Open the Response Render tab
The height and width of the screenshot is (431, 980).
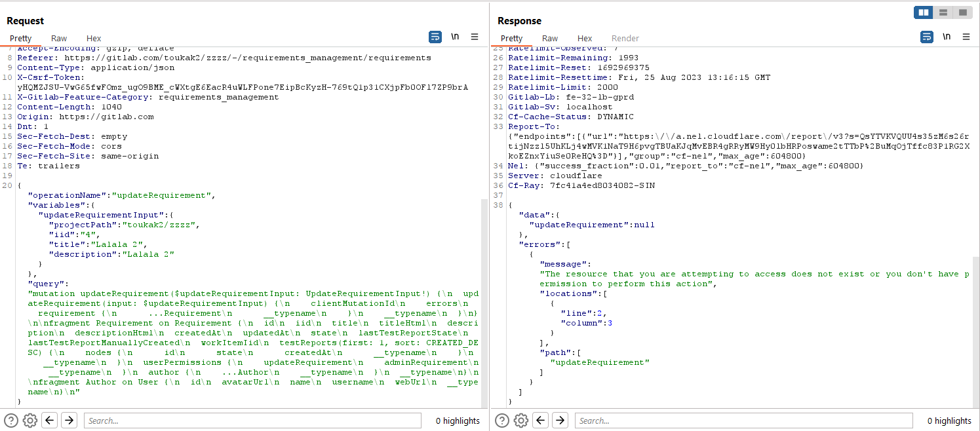(x=625, y=39)
